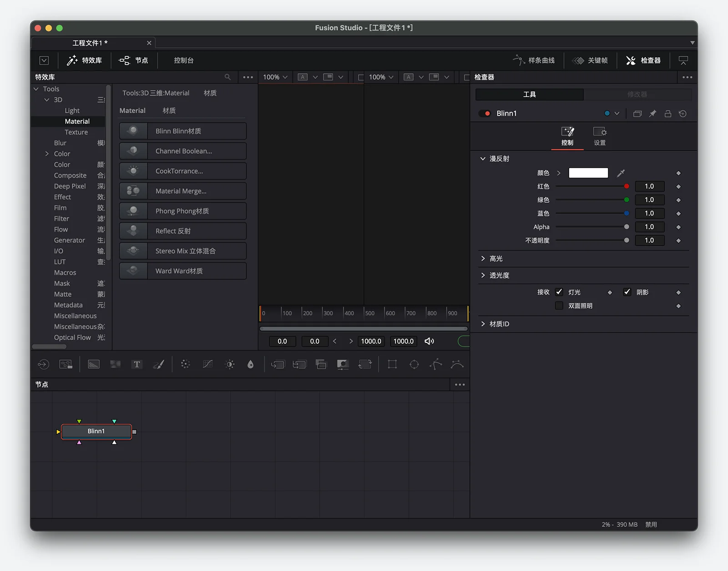The image size is (728, 571).
Task: Add the Channel Boolean material tool
Action: [183, 151]
